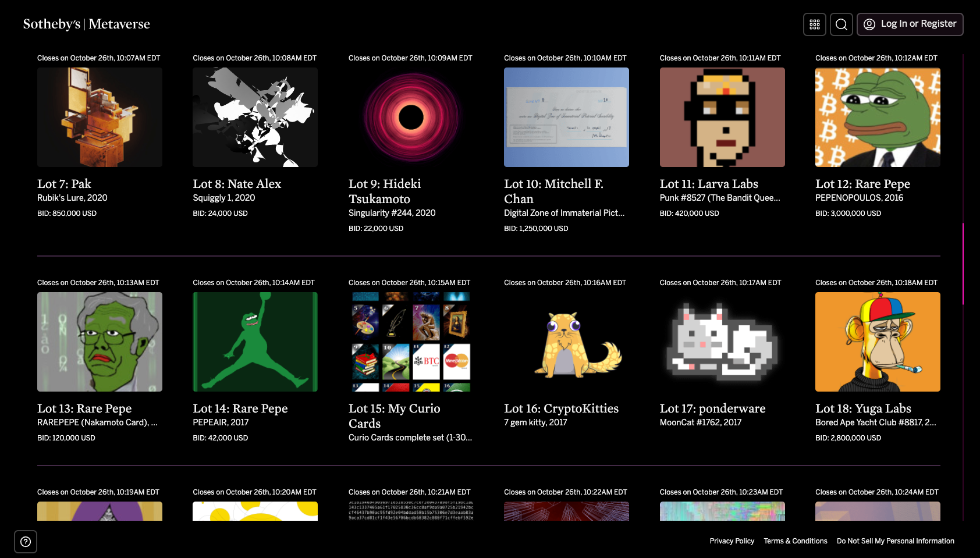Open Lot 16 CryptoKitties cat thumbnail
This screenshot has height=558, width=980.
click(x=566, y=342)
